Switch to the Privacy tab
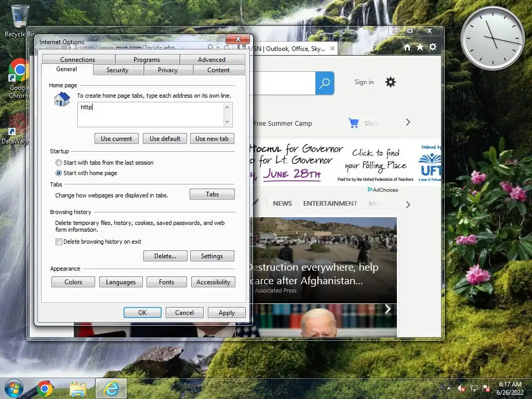 [x=168, y=70]
